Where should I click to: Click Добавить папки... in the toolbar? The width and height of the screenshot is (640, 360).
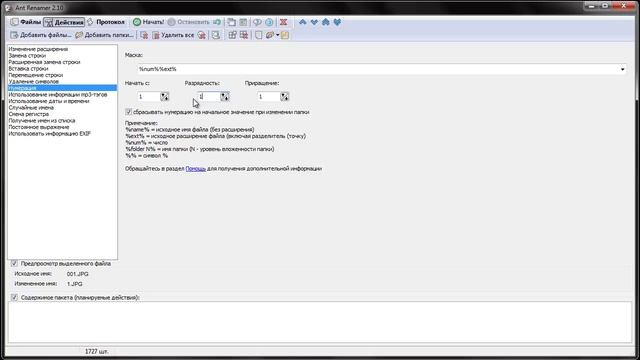(x=104, y=35)
